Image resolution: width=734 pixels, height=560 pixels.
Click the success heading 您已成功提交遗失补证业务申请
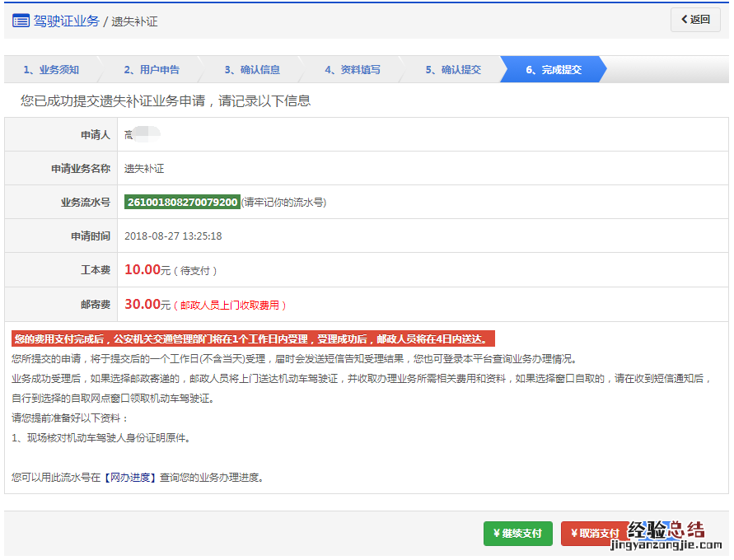tap(165, 101)
